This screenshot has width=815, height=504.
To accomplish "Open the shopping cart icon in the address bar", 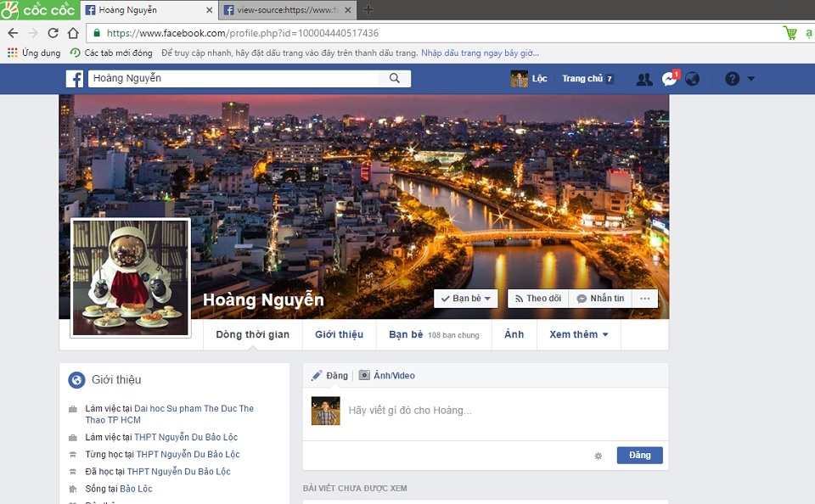I will coord(790,33).
